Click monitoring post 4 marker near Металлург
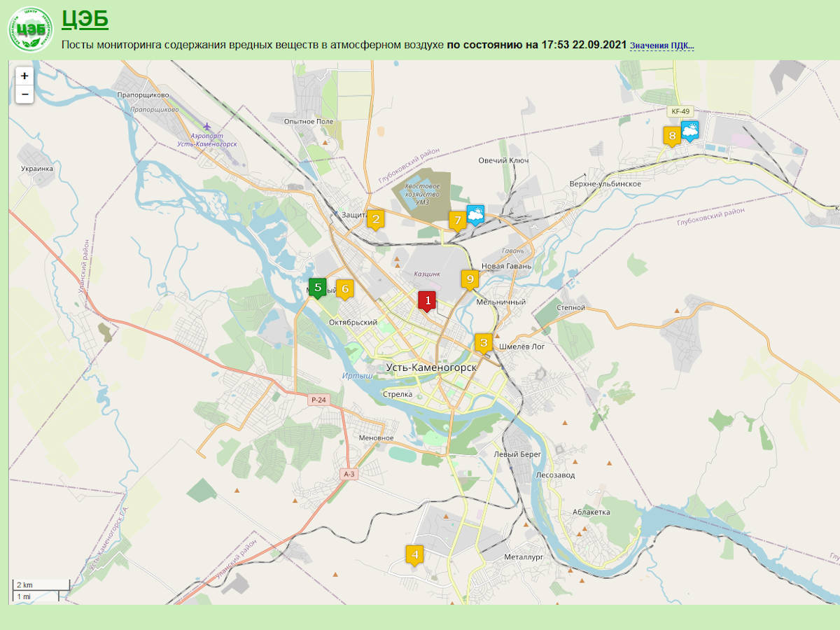840x630 pixels. (x=414, y=554)
